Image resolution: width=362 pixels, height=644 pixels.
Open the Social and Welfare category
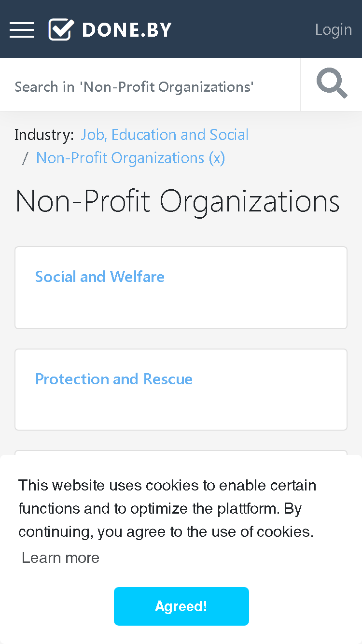pyautogui.click(x=100, y=277)
